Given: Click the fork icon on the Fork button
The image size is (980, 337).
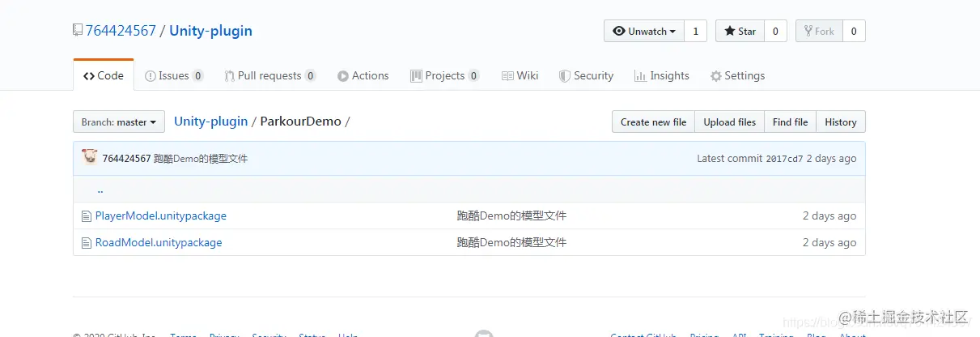Looking at the screenshot, I should click(808, 32).
